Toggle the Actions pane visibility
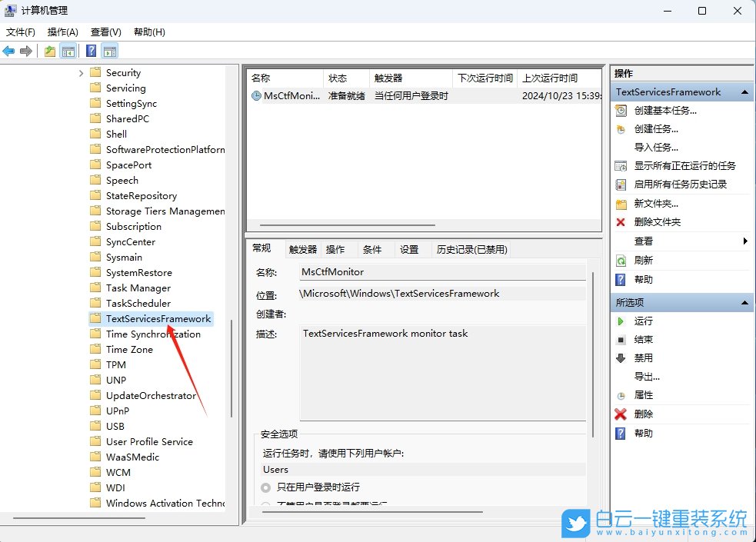Viewport: 756px width, 542px height. click(x=110, y=51)
